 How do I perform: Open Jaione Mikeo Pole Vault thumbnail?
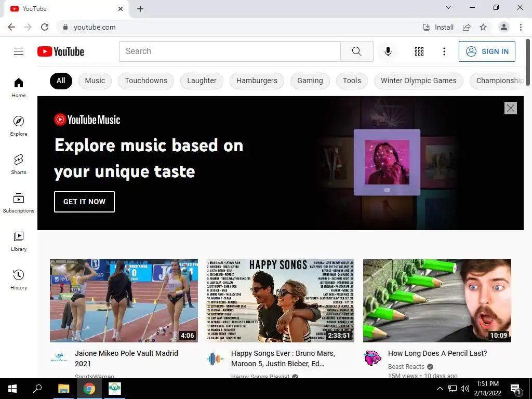click(x=124, y=301)
